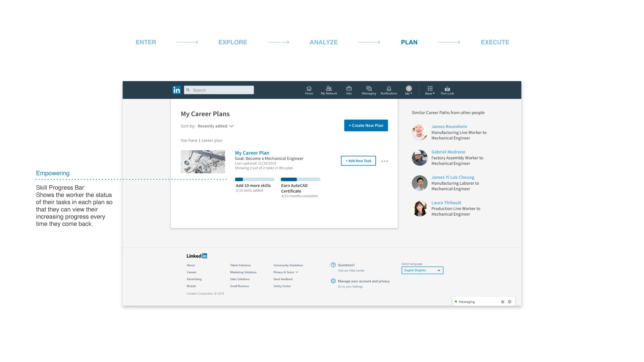Click compose icon in Messaging bar
The width and height of the screenshot is (644, 362).
(503, 302)
